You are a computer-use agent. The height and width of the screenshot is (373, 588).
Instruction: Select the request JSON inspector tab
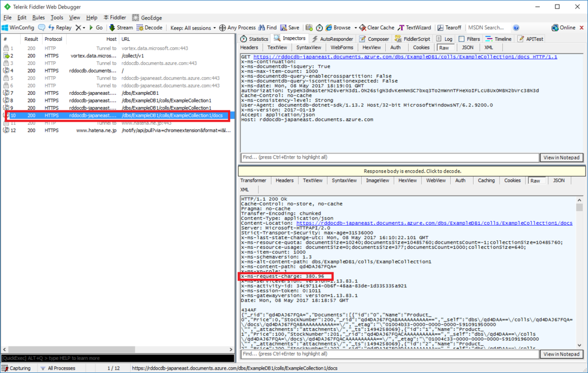tap(467, 48)
